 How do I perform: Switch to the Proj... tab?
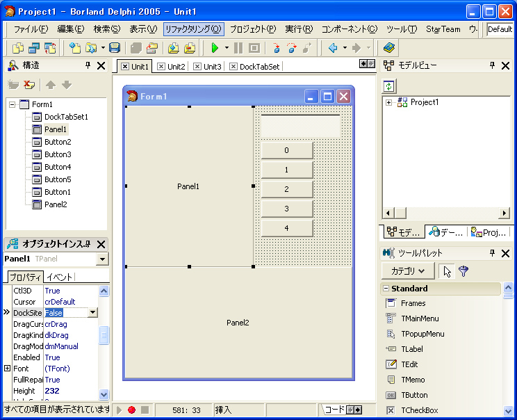489,232
